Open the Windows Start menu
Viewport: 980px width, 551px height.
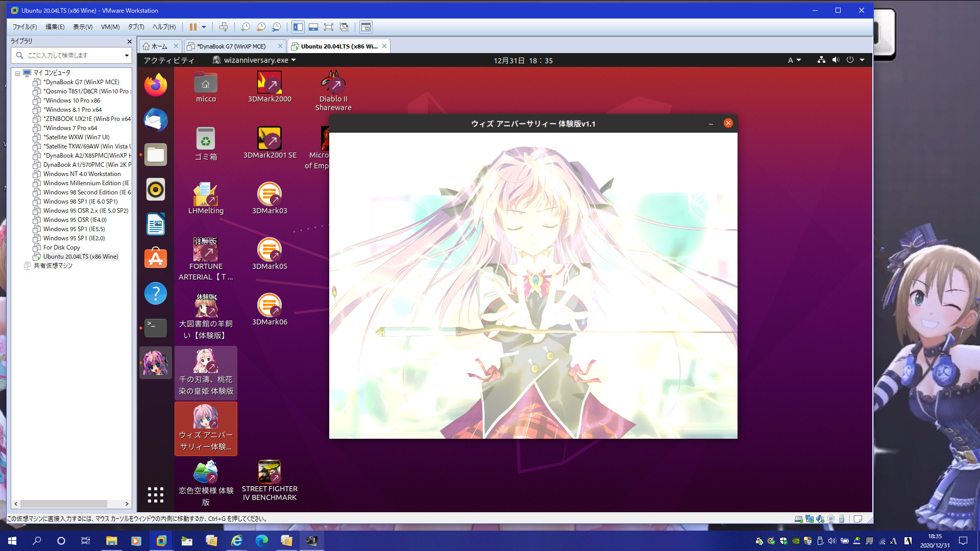pos(12,541)
